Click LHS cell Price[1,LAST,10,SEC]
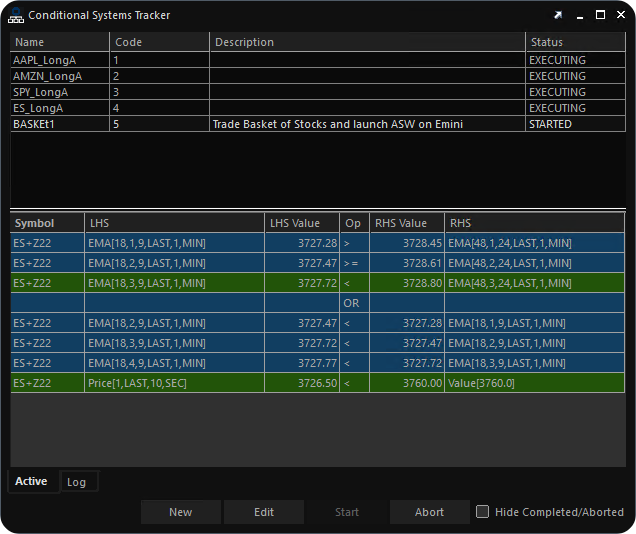Image resolution: width=636 pixels, height=534 pixels. tap(174, 383)
